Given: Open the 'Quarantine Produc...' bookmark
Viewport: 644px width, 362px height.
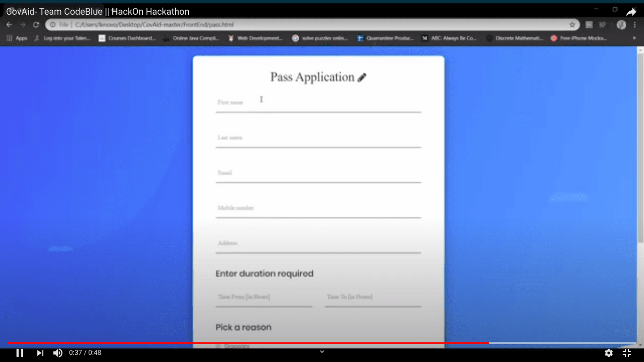Looking at the screenshot, I should click(385, 38).
